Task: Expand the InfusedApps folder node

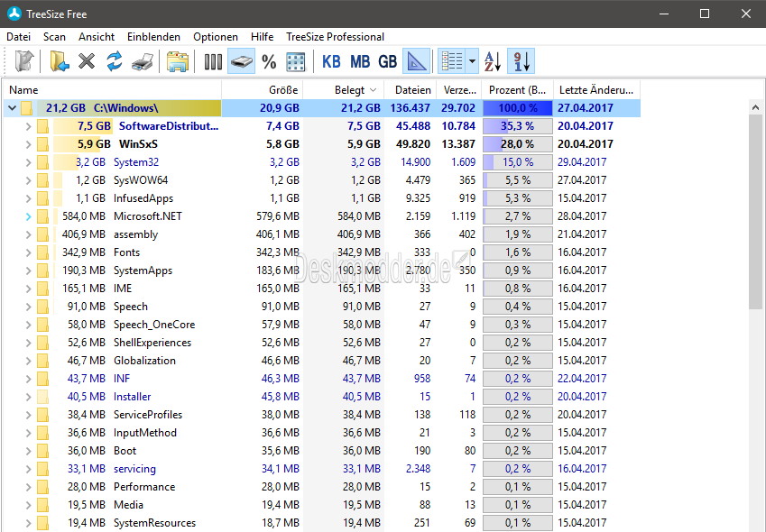Action: [28, 198]
